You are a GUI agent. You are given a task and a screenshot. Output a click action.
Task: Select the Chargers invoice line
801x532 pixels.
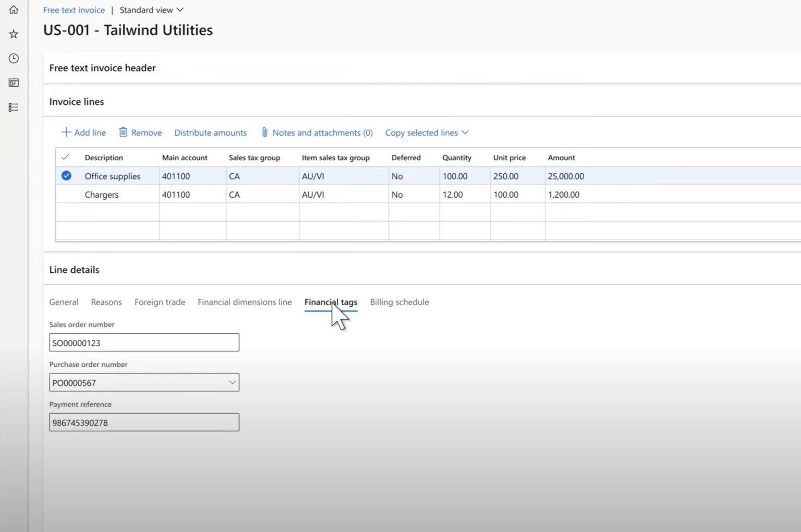101,194
